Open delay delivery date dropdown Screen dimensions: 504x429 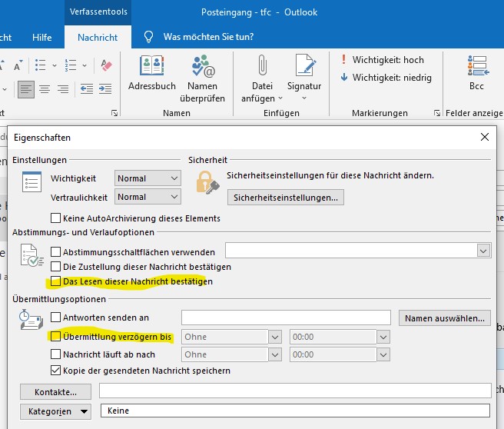(275, 337)
